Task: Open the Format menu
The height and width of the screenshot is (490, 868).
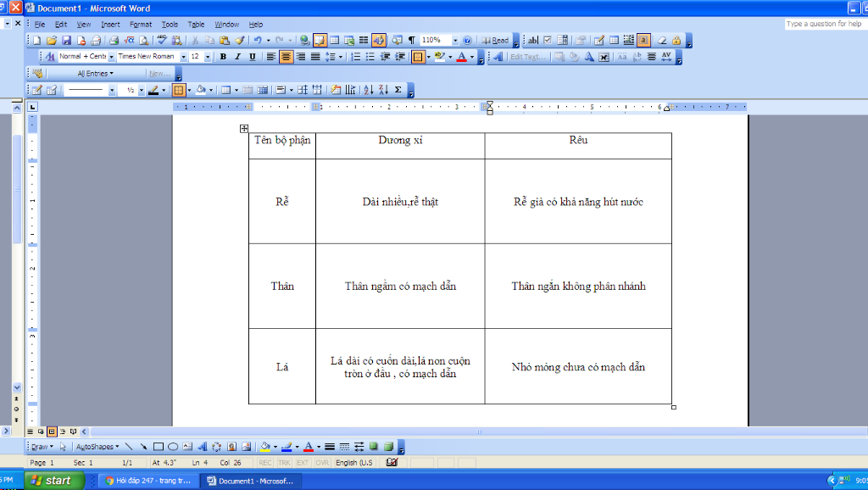Action: point(141,25)
